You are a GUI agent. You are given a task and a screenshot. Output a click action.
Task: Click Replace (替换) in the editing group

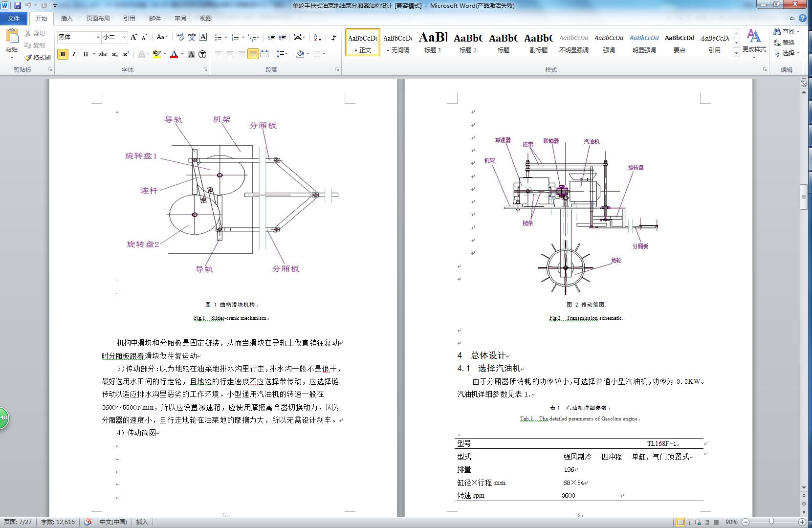(x=784, y=43)
